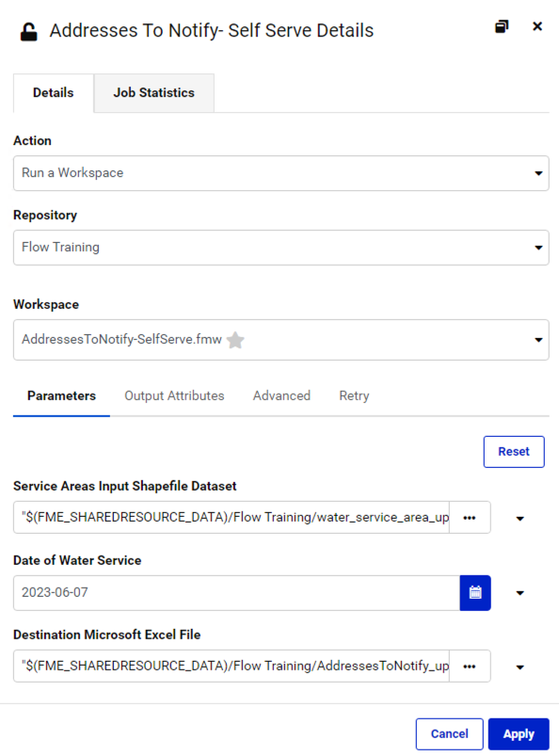Switch to the Job Statistics tab
Screen dimensions: 559x756
[x=153, y=92]
